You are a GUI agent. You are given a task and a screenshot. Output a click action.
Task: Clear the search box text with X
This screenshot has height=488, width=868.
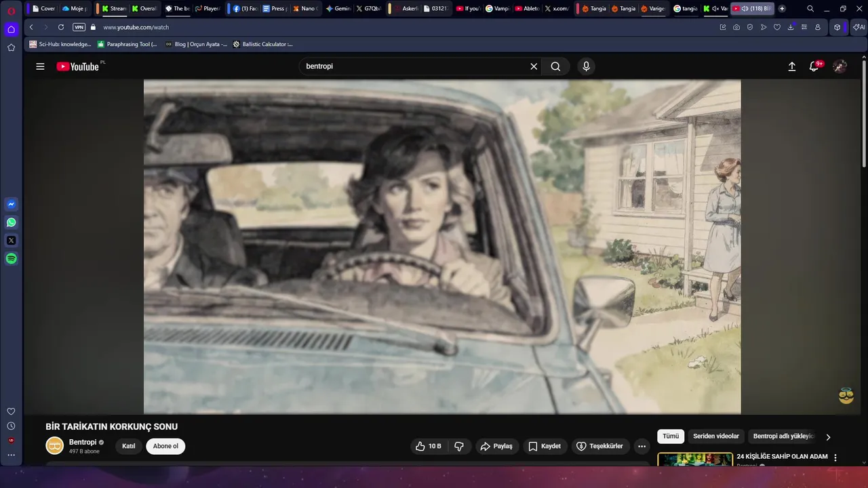coord(534,66)
